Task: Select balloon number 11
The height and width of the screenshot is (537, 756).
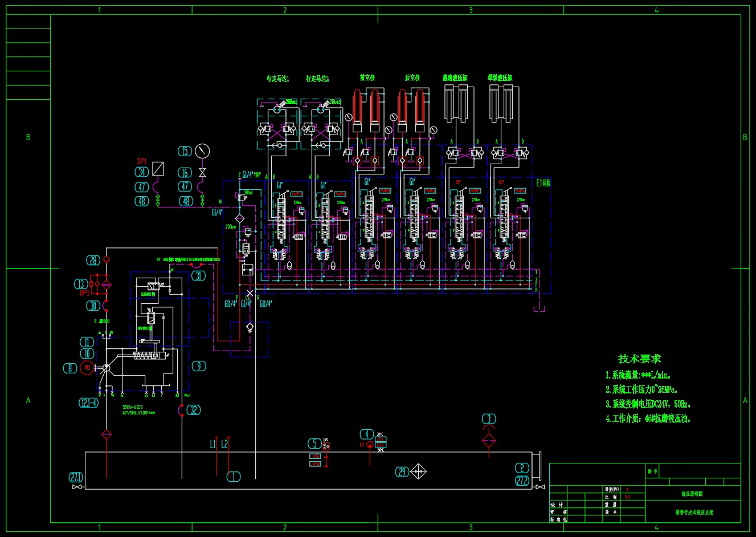Action: [x=87, y=342]
